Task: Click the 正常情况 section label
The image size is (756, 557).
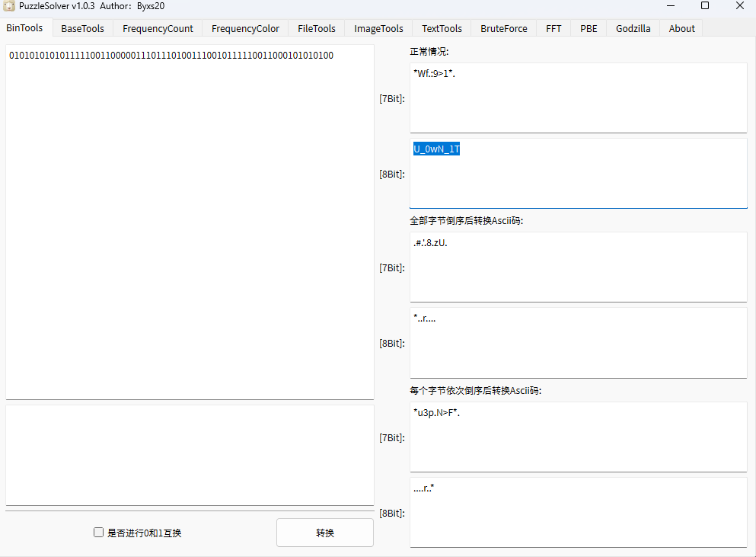Action: click(x=429, y=52)
